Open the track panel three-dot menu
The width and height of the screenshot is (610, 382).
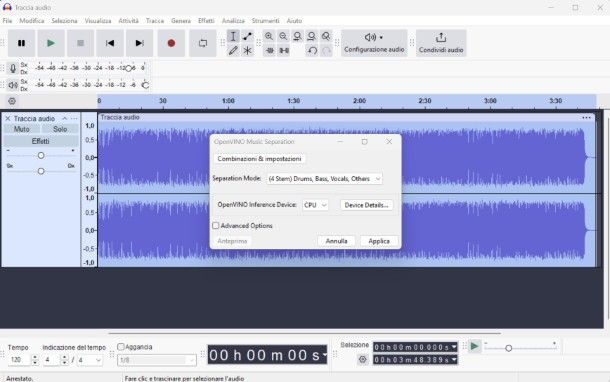tap(74, 118)
